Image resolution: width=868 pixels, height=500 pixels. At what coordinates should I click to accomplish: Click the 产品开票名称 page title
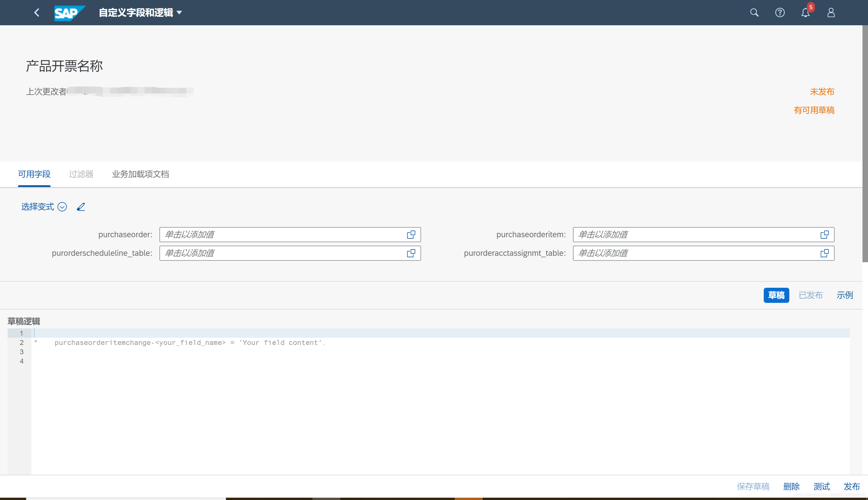click(x=64, y=66)
